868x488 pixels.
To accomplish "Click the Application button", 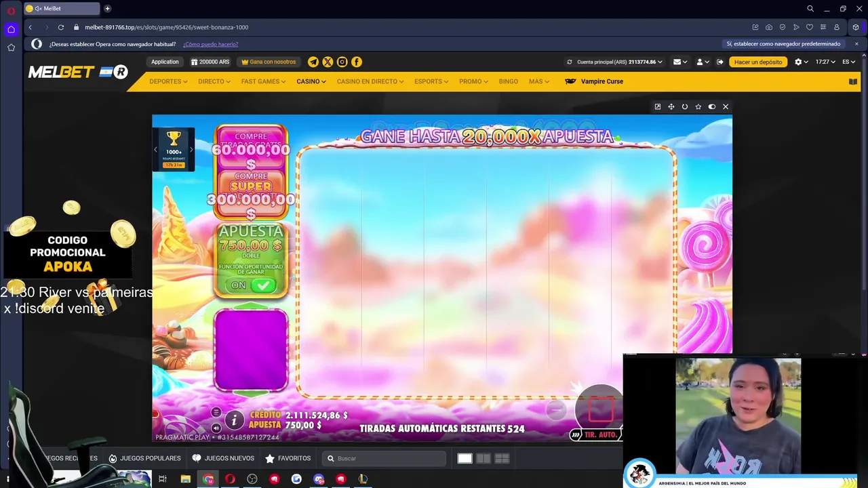I will tap(165, 62).
